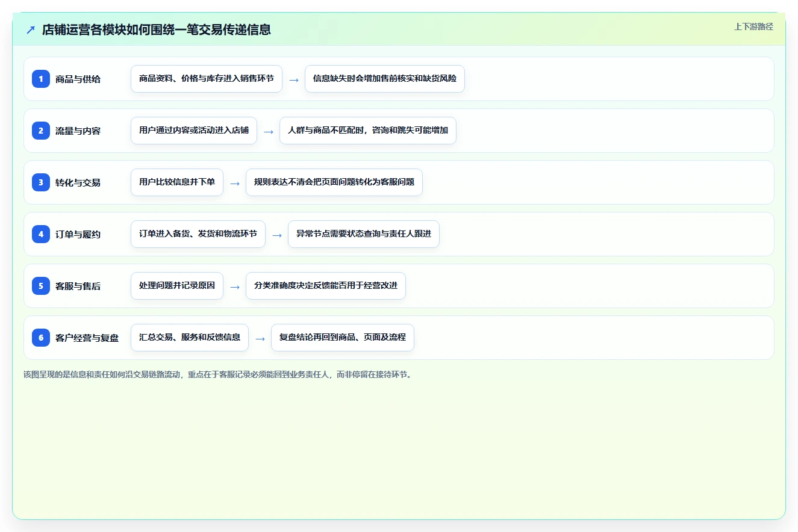Click the title 店铺运营各模块如何围绕一笔交易传递信息
The height and width of the screenshot is (532, 798).
[157, 29]
